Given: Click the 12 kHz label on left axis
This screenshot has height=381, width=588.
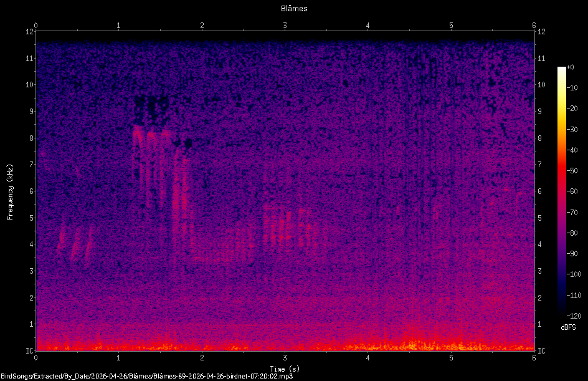Looking at the screenshot, I should pyautogui.click(x=30, y=32).
